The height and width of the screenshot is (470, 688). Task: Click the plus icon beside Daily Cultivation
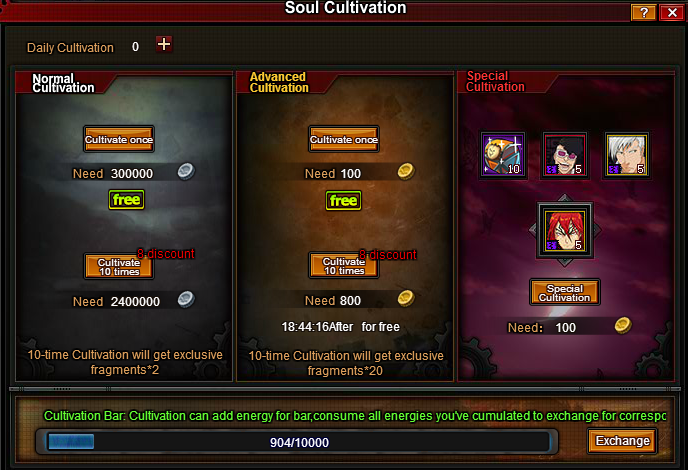[164, 44]
